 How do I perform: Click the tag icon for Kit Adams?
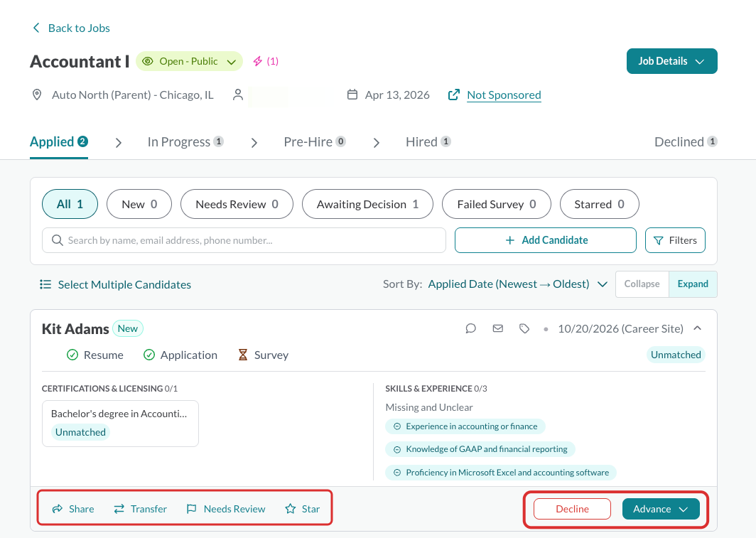524,329
